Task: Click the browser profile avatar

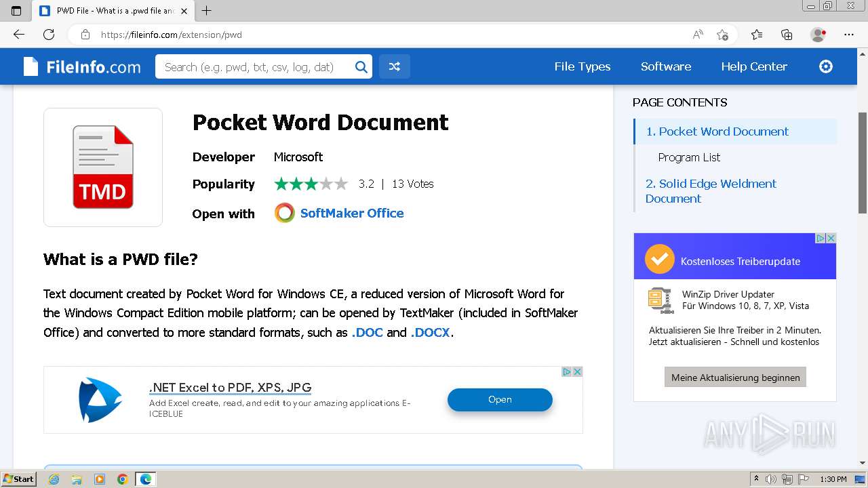Action: [x=818, y=35]
